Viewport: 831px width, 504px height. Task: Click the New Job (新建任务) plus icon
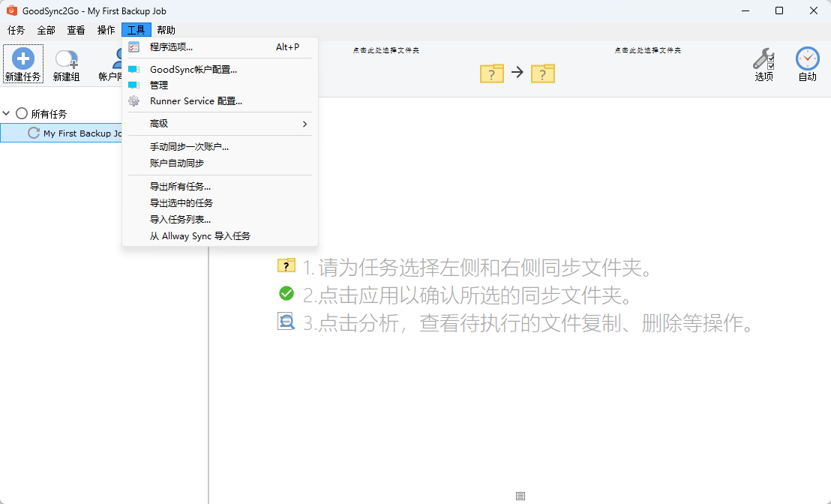click(x=22, y=58)
